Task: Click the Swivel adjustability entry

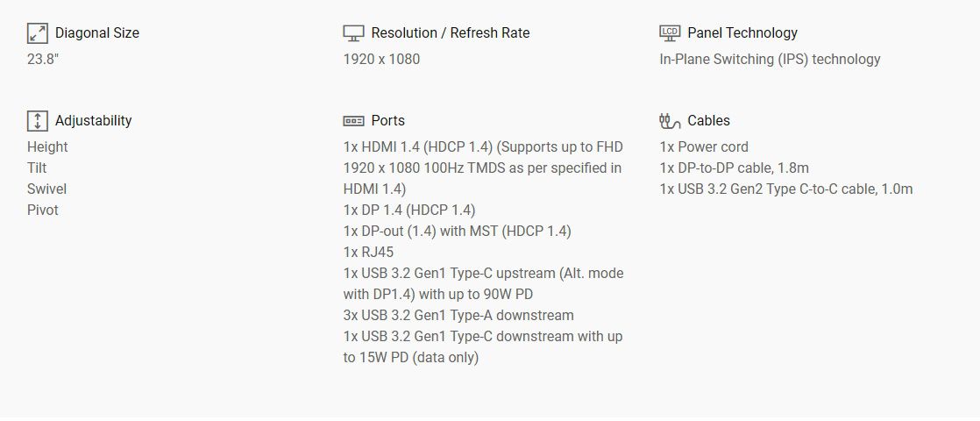Action: [46, 189]
